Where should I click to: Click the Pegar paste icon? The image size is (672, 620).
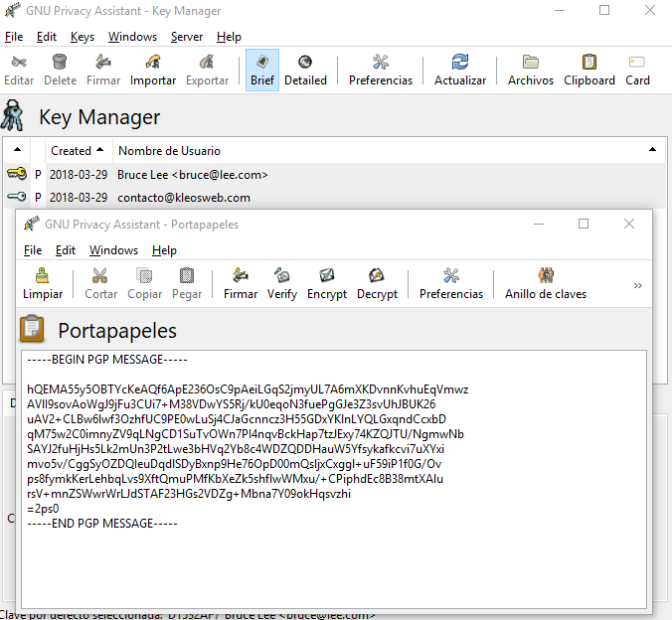[187, 282]
